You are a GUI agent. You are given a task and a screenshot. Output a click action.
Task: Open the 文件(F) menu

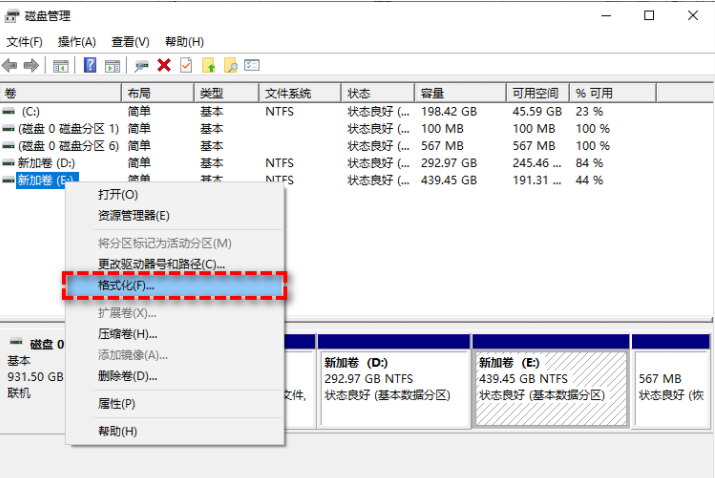click(x=25, y=42)
